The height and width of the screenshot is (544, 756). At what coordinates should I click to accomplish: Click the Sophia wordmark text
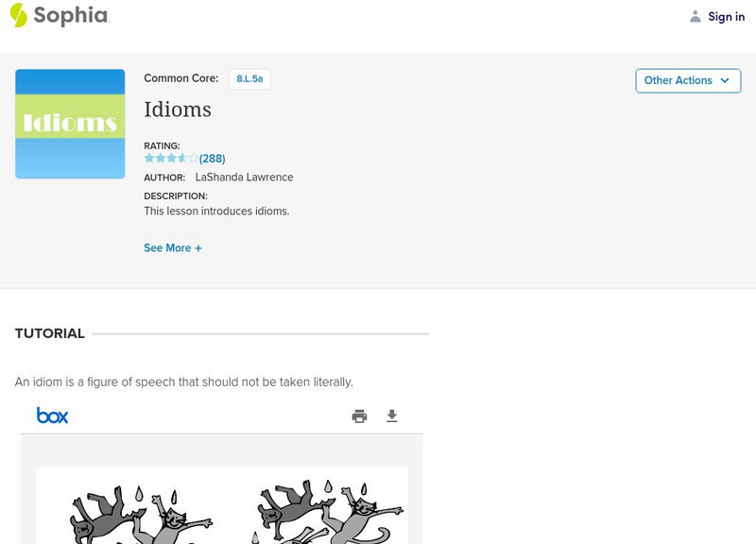click(x=71, y=15)
